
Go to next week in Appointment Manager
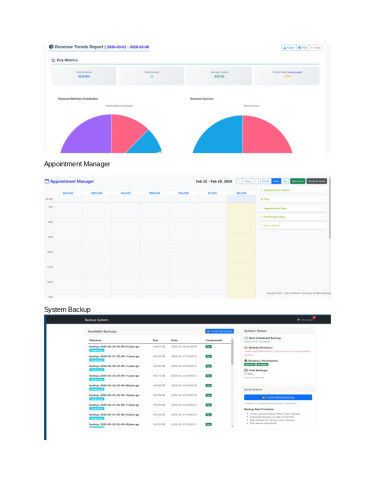tap(256, 181)
